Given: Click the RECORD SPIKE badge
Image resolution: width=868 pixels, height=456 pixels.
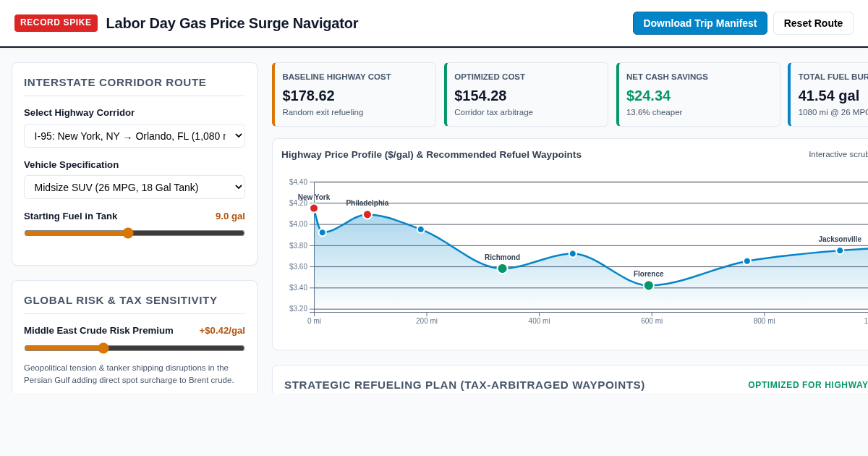Looking at the screenshot, I should pyautogui.click(x=56, y=23).
